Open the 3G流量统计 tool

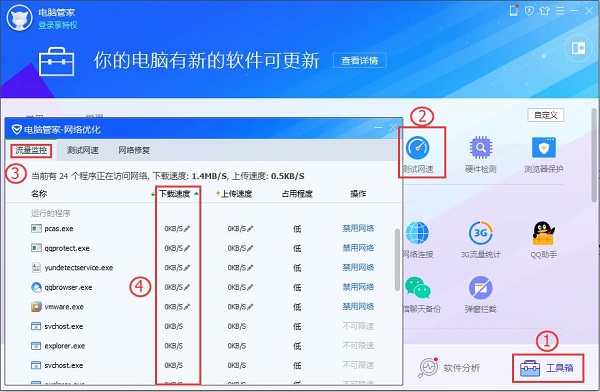point(481,240)
